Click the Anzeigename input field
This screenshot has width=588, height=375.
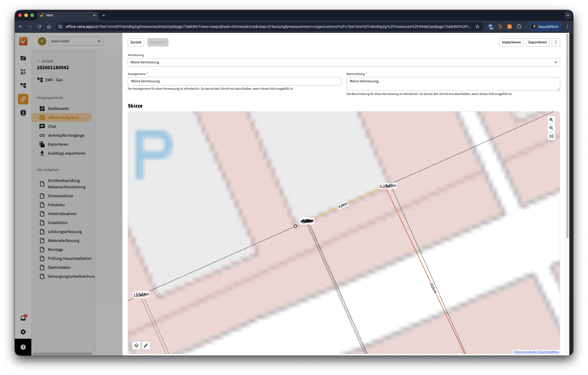point(234,81)
